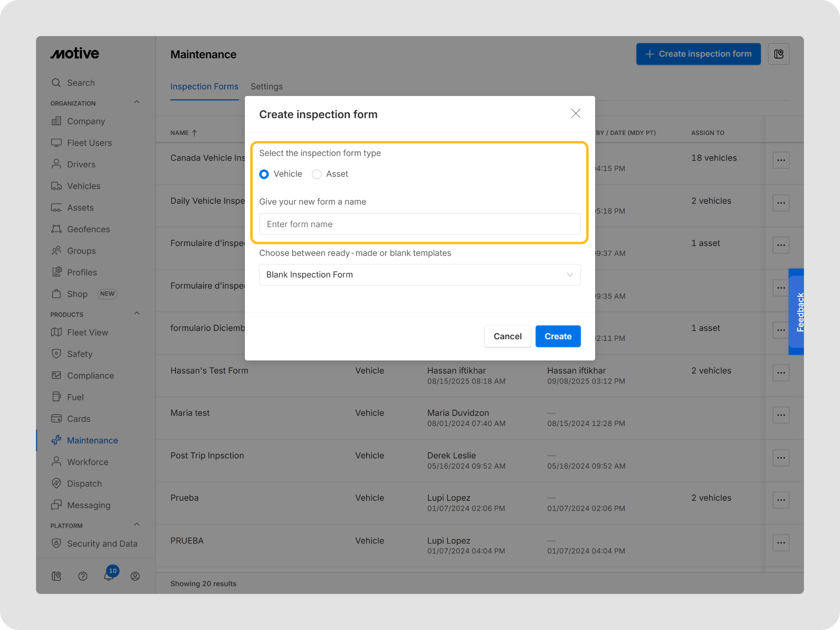Click the bell notifications icon

108,576
